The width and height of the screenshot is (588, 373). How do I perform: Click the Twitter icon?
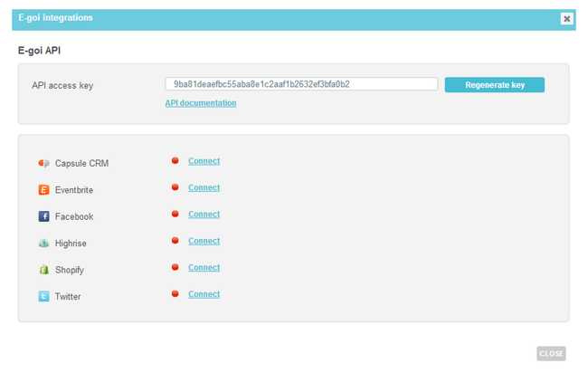click(x=44, y=296)
